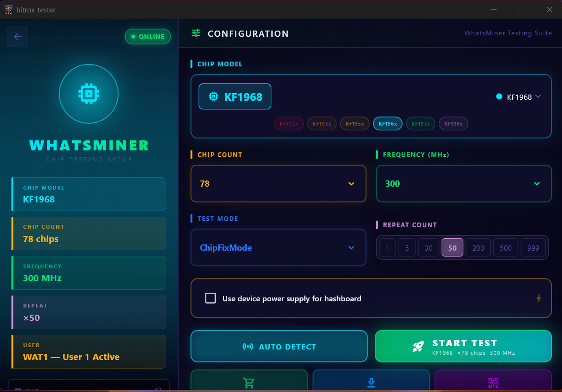
Task: Click the configuration sliders icon
Action: (x=196, y=33)
